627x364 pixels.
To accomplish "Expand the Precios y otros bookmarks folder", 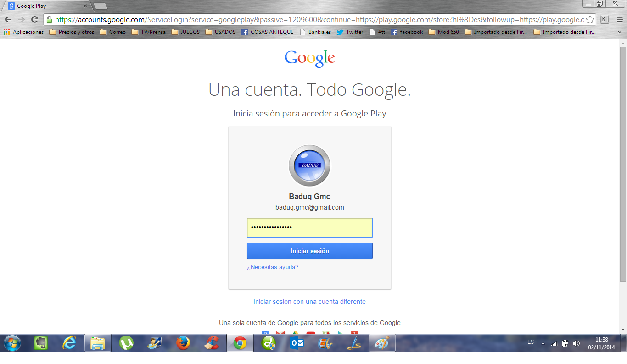I will pos(72,32).
